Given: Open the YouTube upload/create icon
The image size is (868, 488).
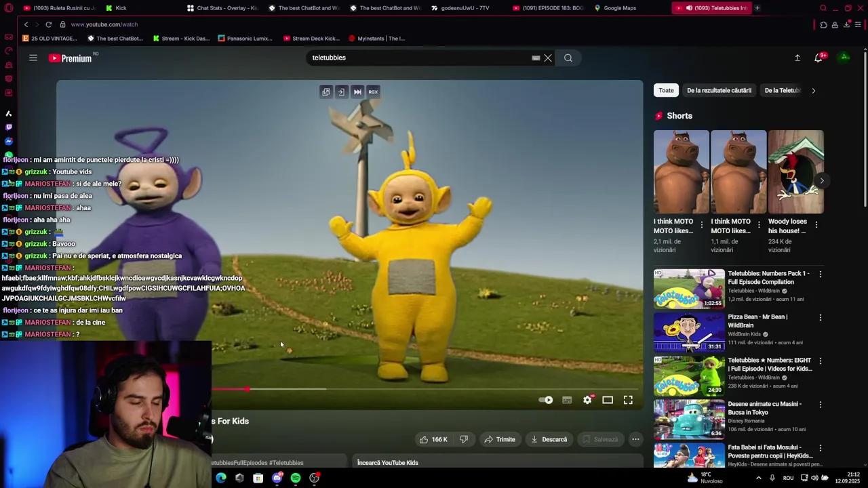Looking at the screenshot, I should click(x=797, y=58).
